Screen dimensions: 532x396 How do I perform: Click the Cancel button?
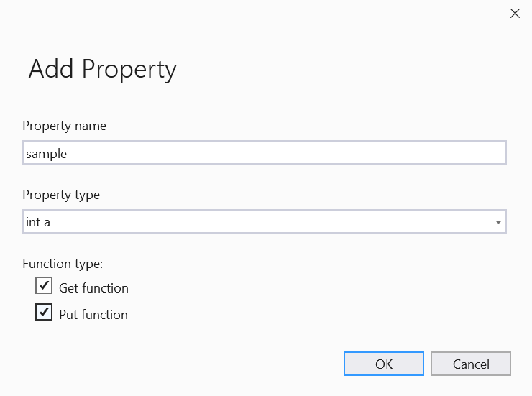pos(471,364)
